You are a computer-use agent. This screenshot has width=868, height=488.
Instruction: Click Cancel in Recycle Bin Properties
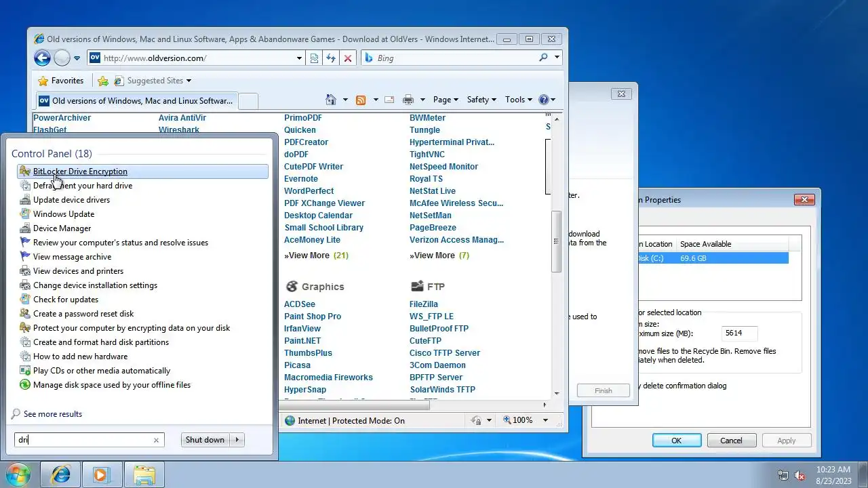(x=731, y=441)
